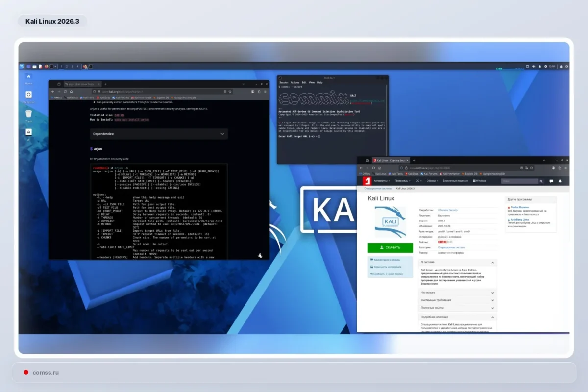Screen dimensions: 588x392
Task: Open the ArchBang Linux related program link
Action: tap(519, 220)
